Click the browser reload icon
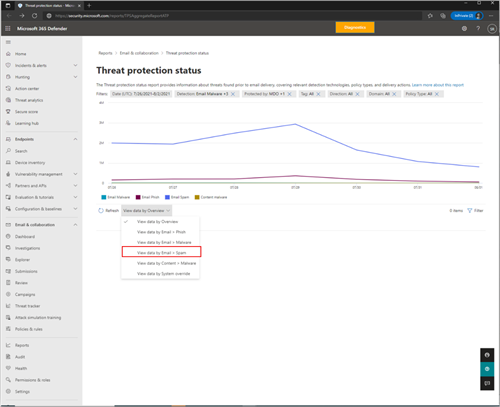 34,16
